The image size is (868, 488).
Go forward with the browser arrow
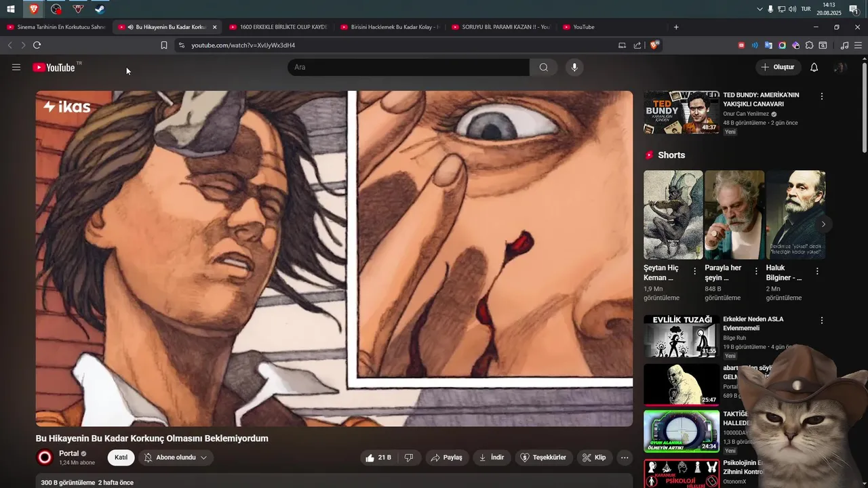tap(23, 45)
